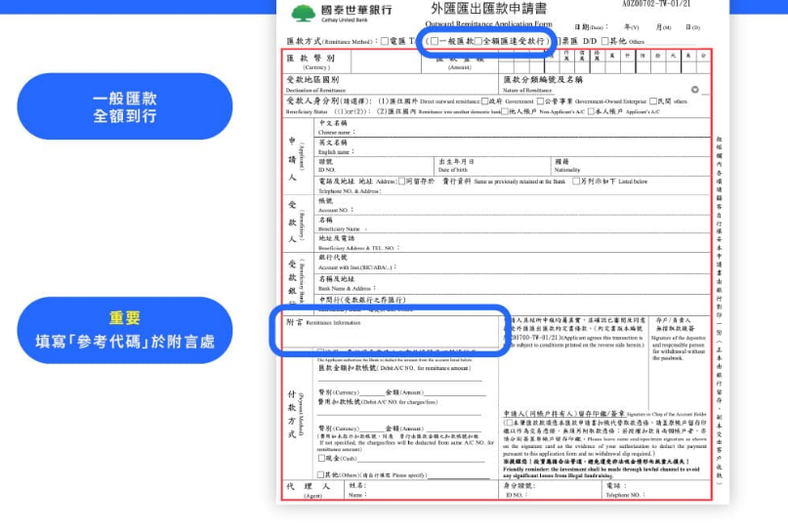Check the 全額匯達受款行 checkbox

(477, 41)
